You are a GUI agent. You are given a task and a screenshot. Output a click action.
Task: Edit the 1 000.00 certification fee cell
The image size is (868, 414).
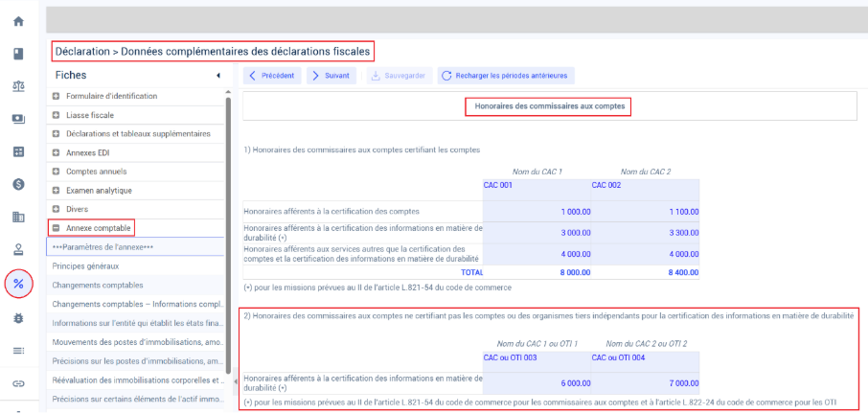537,212
